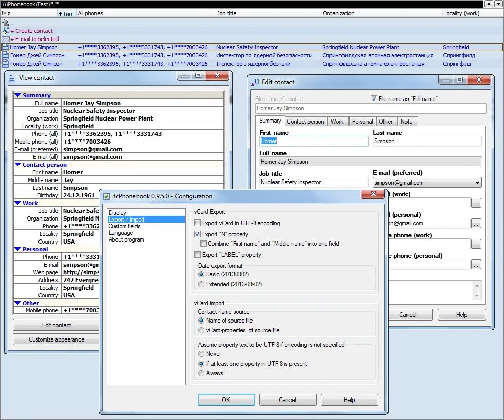Select Never for UTF-8 assumption

pyautogui.click(x=201, y=354)
